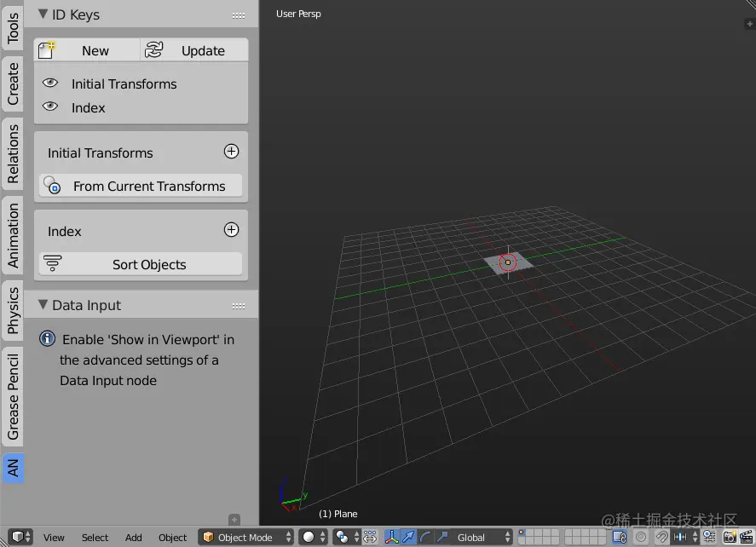This screenshot has width=756, height=547.
Task: Toggle the snap magnet icon
Action: point(662,537)
